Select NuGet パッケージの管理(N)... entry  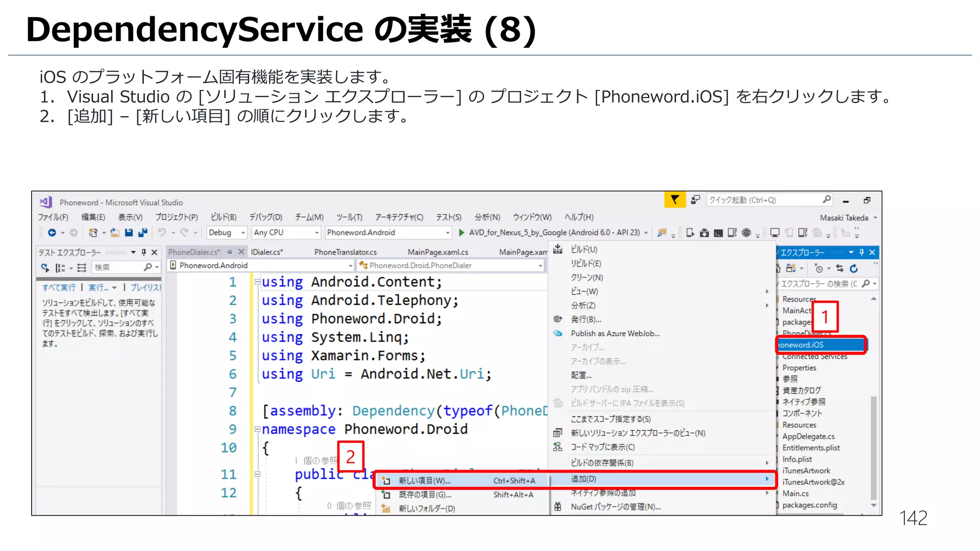tap(662, 507)
